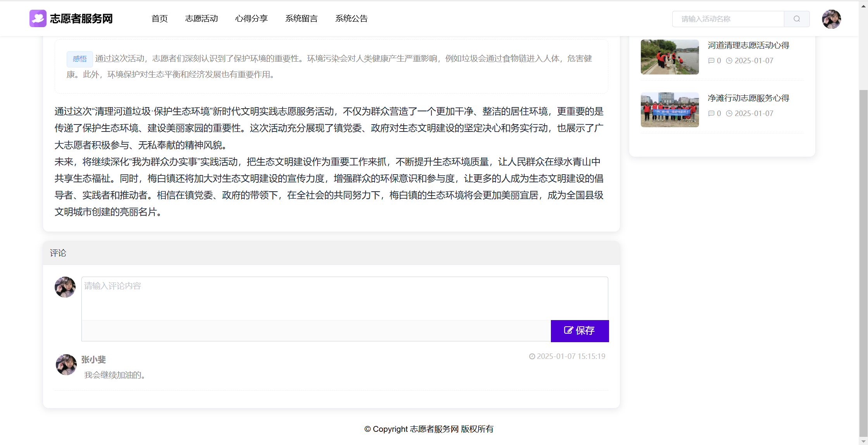Open the 系统公告 nav item

click(351, 19)
